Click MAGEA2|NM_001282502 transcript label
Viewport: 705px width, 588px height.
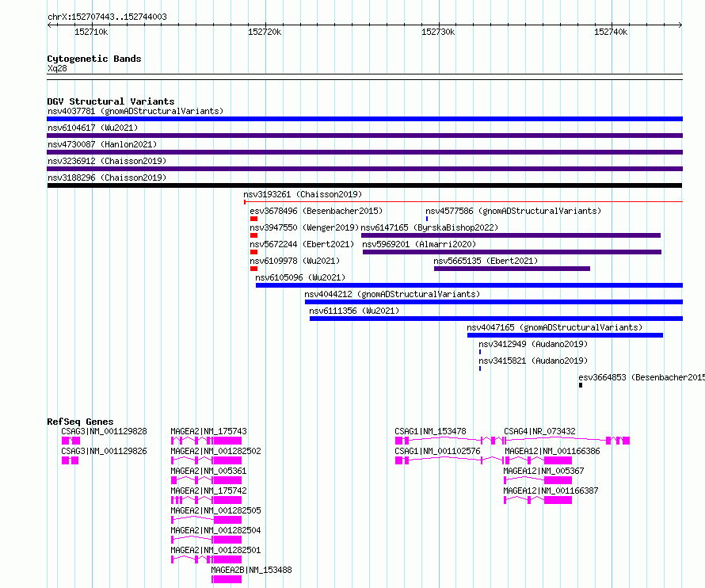pos(215,451)
